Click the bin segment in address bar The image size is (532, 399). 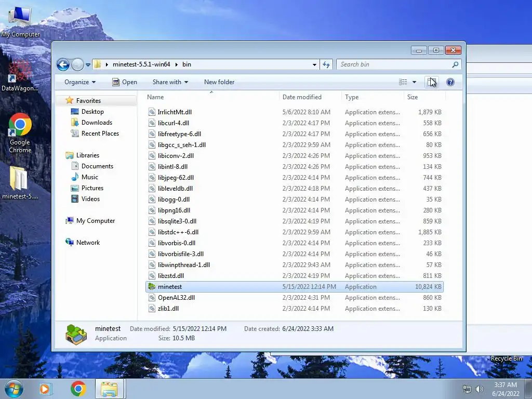click(x=187, y=64)
